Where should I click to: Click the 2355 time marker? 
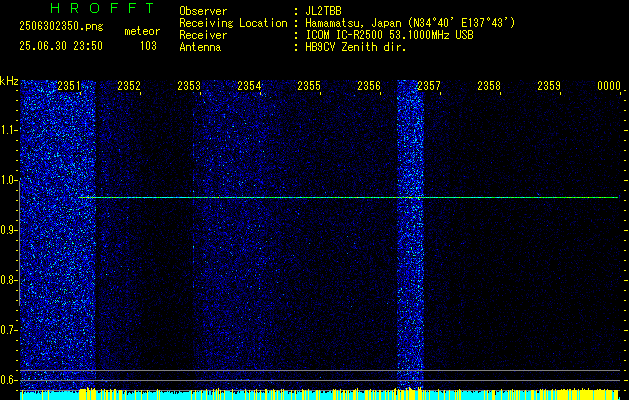click(309, 85)
